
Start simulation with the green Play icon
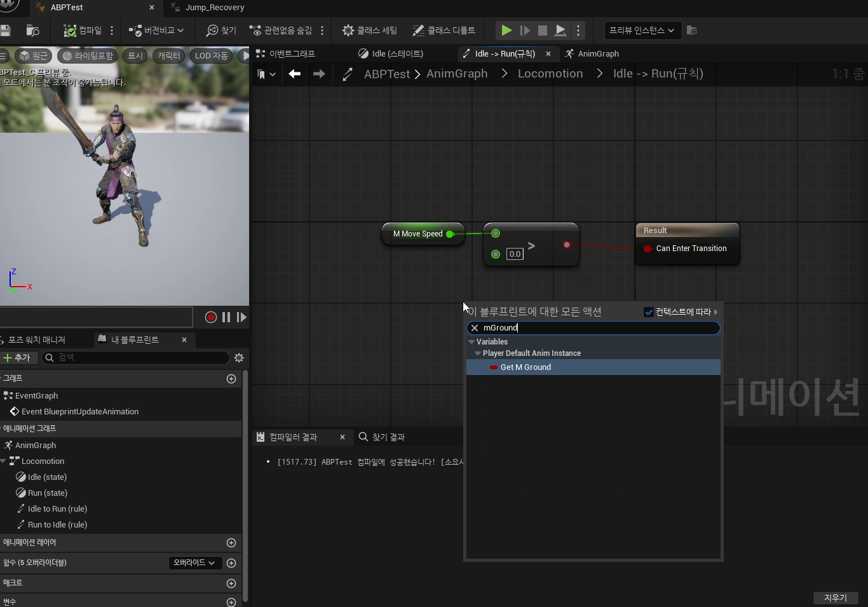point(506,31)
